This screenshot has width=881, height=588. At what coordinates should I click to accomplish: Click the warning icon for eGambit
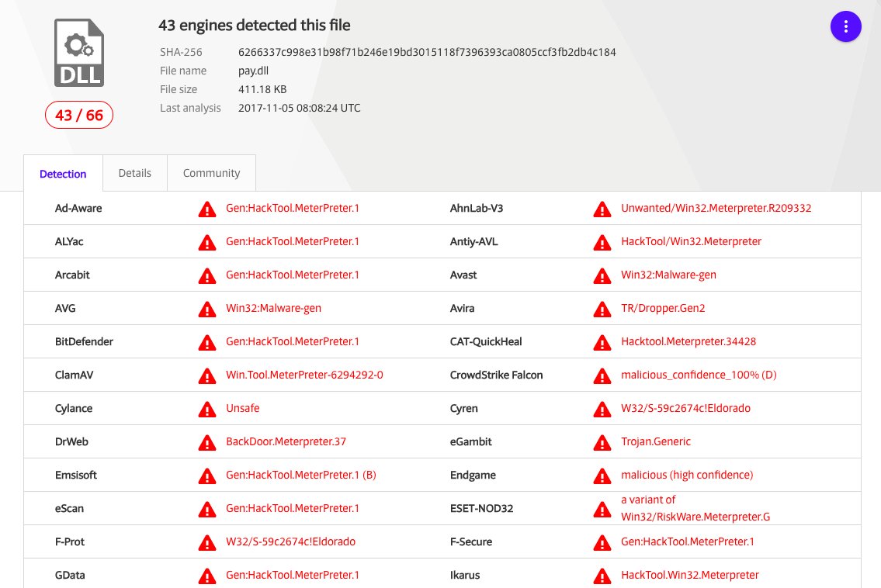click(x=602, y=443)
